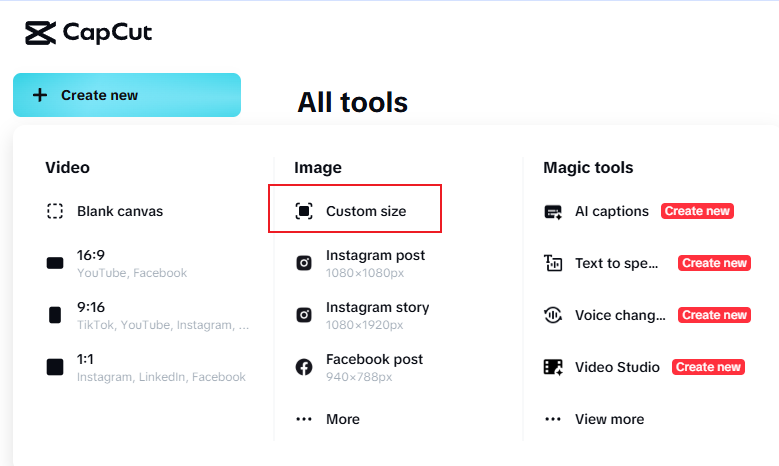Click the Video Studio icon
The image size is (779, 466).
click(x=553, y=367)
